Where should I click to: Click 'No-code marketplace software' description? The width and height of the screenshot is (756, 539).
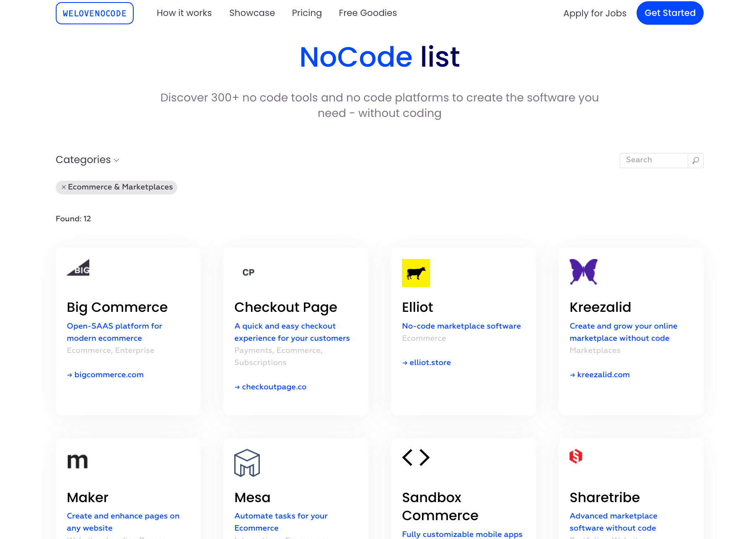(461, 326)
